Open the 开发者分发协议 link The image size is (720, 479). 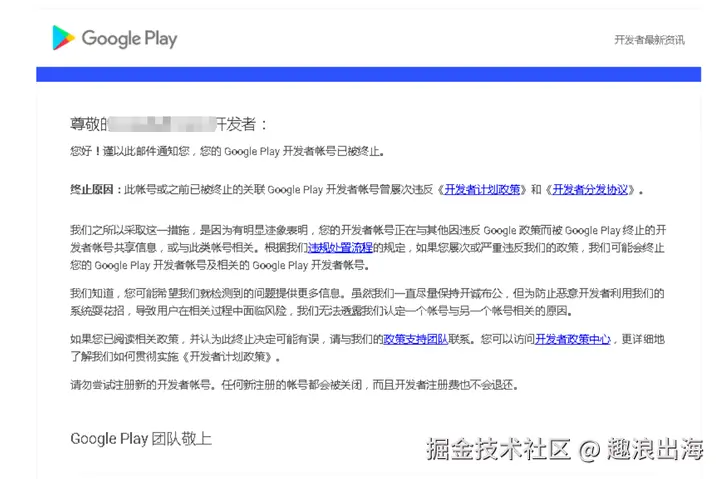[590, 190]
